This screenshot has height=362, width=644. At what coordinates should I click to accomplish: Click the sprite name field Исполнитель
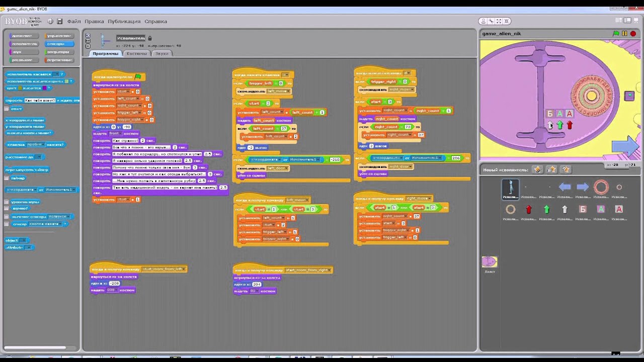click(131, 38)
